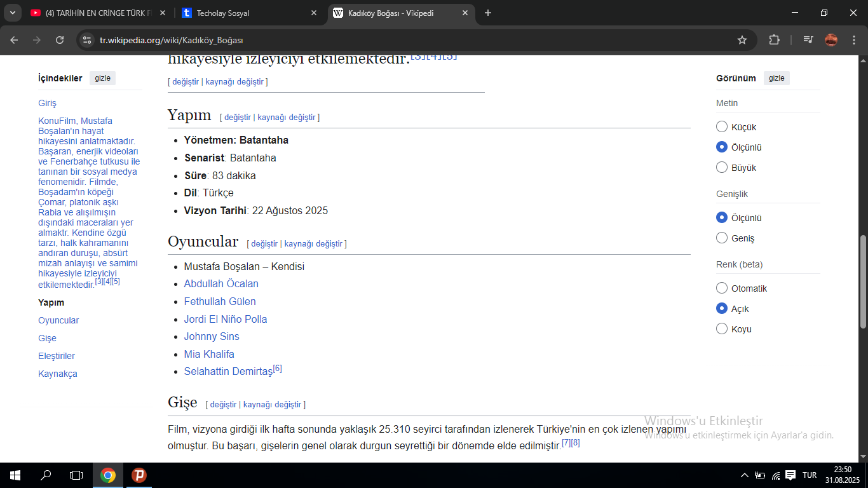Open Task View on the taskbar
The image size is (868, 488).
click(x=76, y=475)
